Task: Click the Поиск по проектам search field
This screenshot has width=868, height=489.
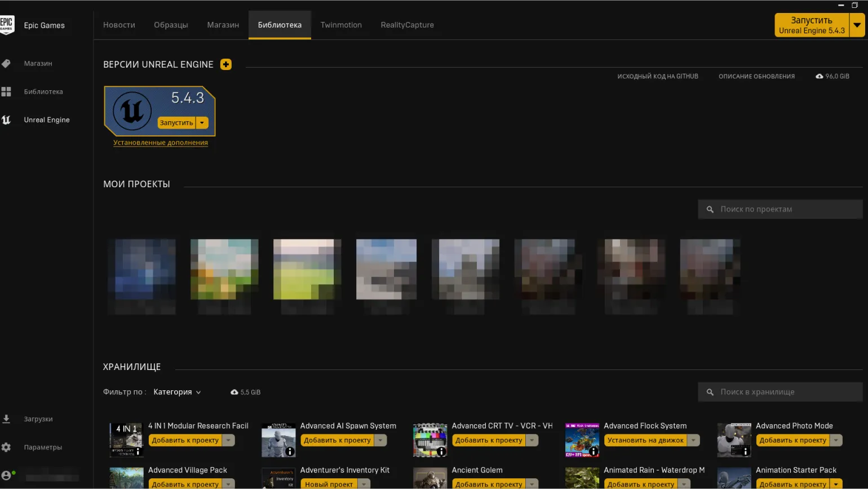Action: click(x=780, y=209)
